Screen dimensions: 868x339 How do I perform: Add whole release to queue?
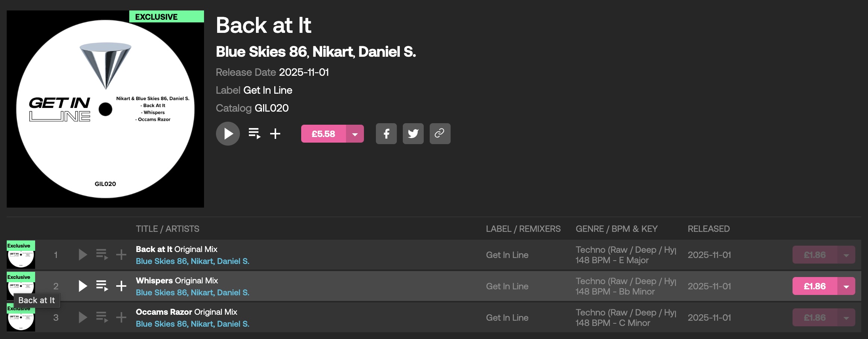[254, 133]
